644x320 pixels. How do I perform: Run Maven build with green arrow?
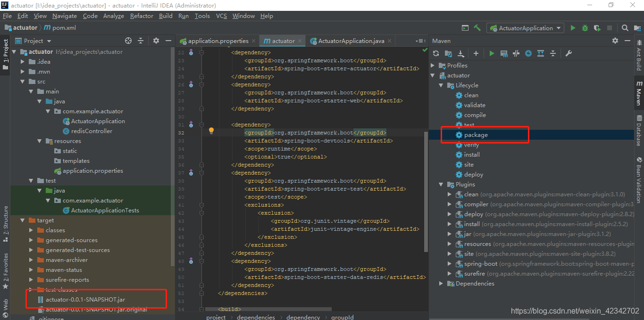pyautogui.click(x=492, y=53)
